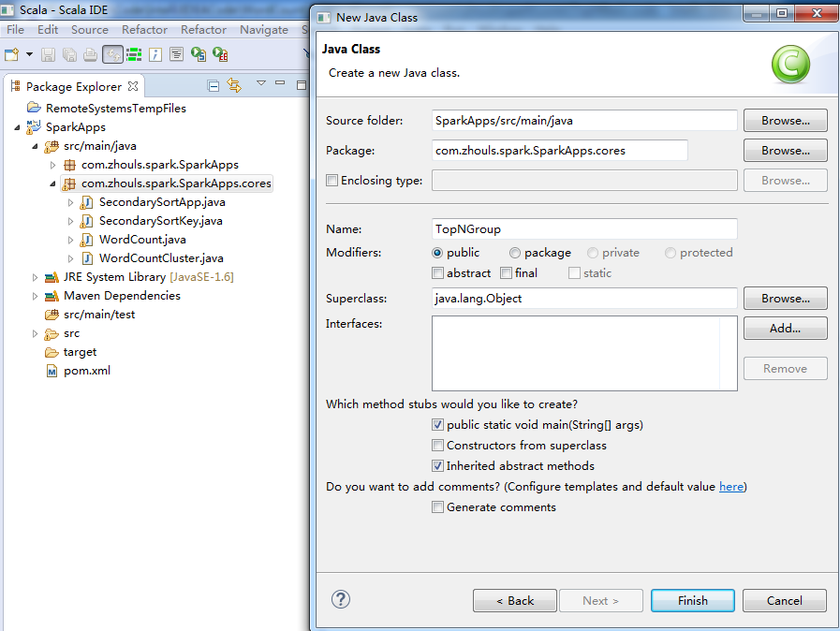
Task: Uncheck public static void main stub
Action: coord(437,425)
